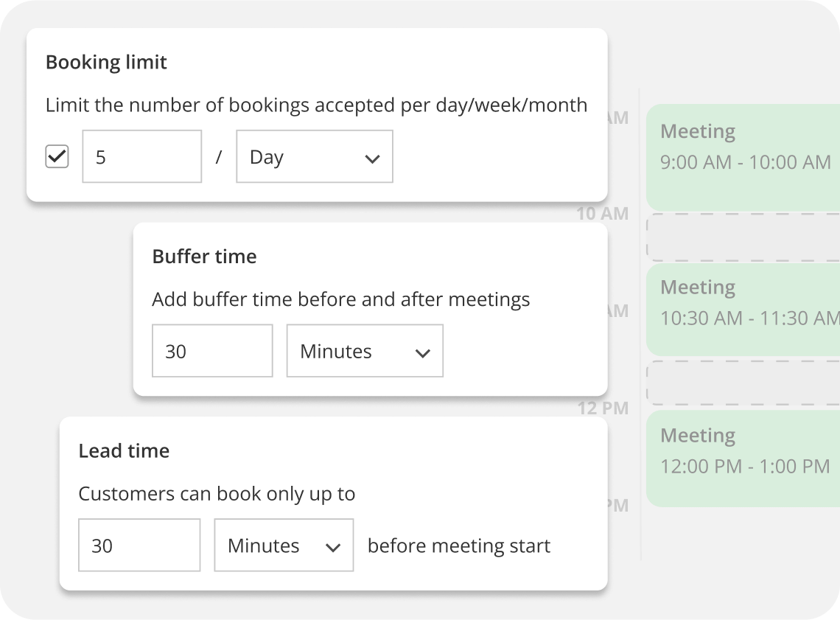Click the chevron on the buffer Minutes dropdown
The width and height of the screenshot is (840, 620).
(422, 352)
